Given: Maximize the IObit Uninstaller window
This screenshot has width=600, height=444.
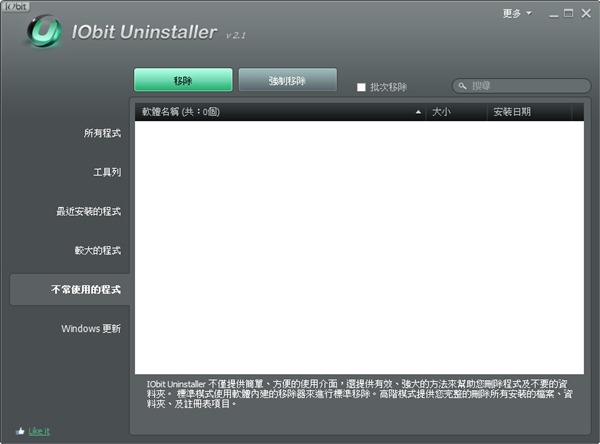Looking at the screenshot, I should point(569,13).
